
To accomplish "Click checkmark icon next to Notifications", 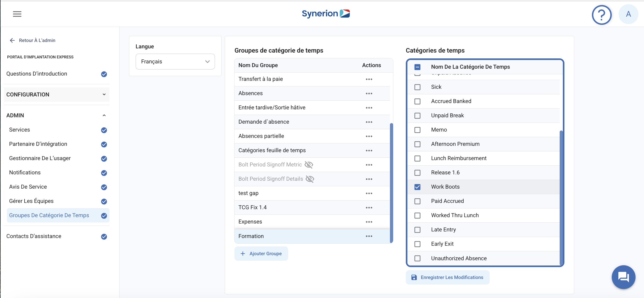I will click(x=104, y=173).
